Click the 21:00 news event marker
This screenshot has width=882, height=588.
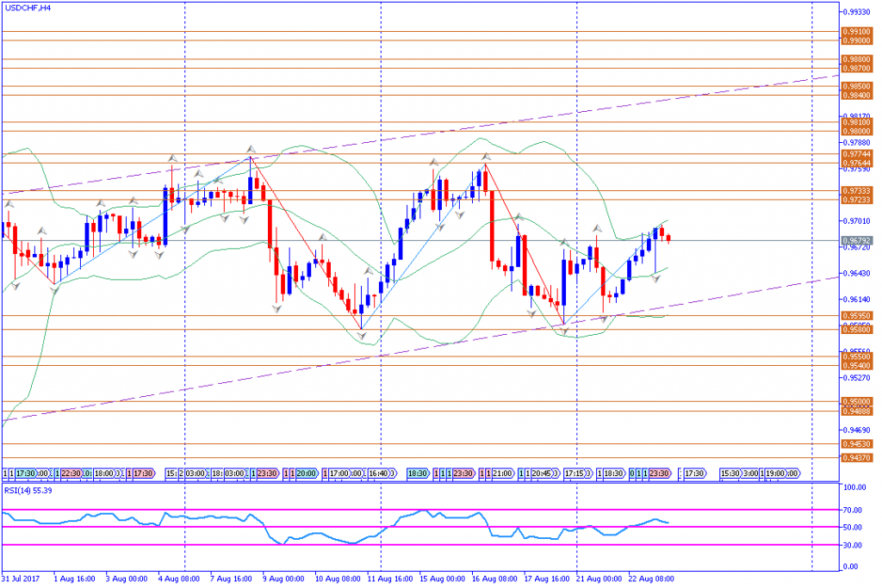point(503,473)
